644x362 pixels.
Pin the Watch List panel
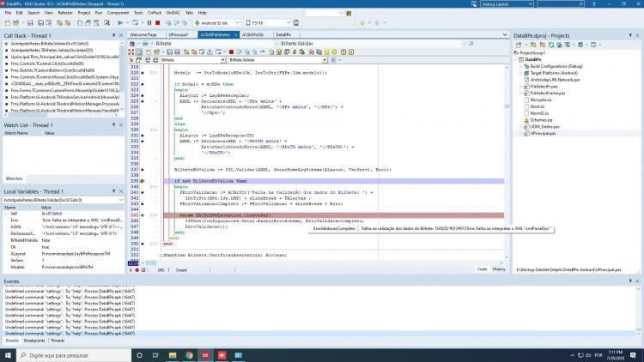point(113,124)
